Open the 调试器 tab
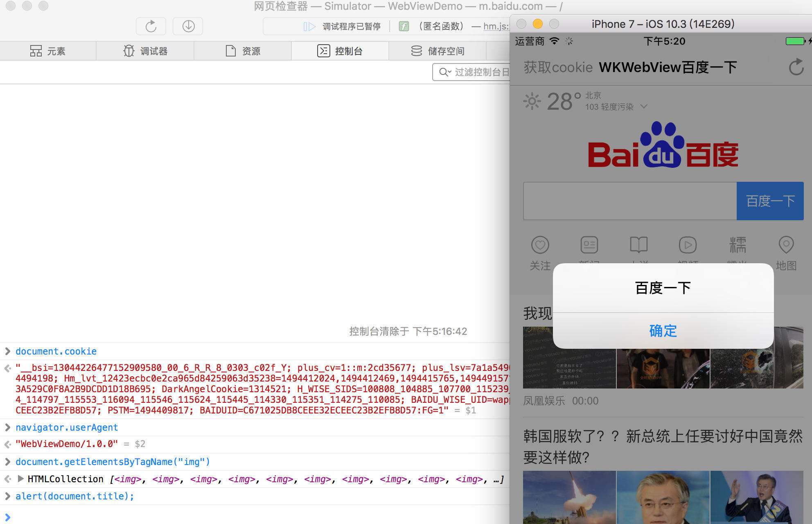The height and width of the screenshot is (524, 812). (145, 51)
